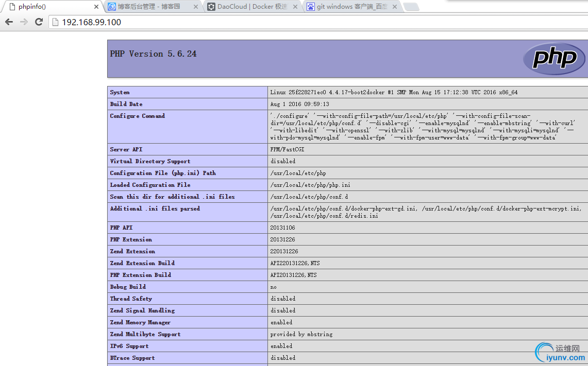Screen dimensions: 588x366
Task: Click the PHP Version 5.6.24 heading
Action: 153,54
